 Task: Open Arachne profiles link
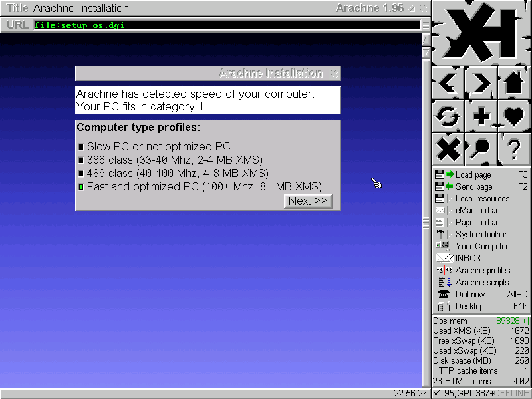pyautogui.click(x=483, y=271)
